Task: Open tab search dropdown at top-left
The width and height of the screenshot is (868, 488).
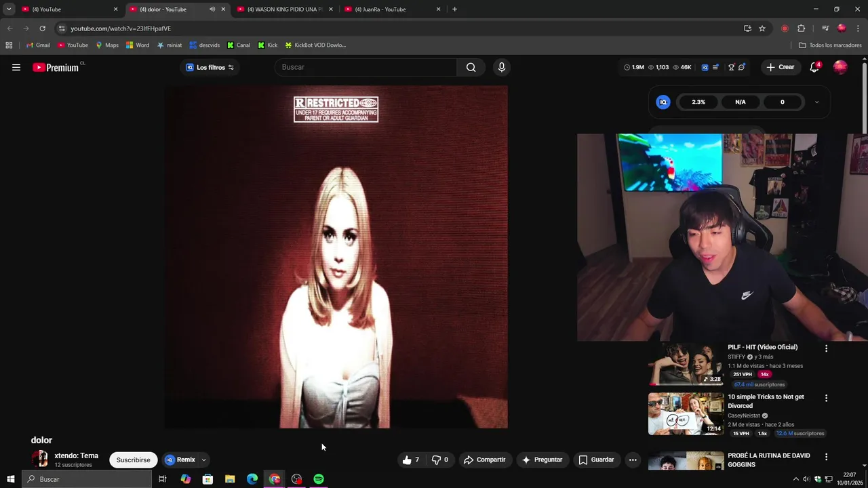Action: tap(9, 9)
